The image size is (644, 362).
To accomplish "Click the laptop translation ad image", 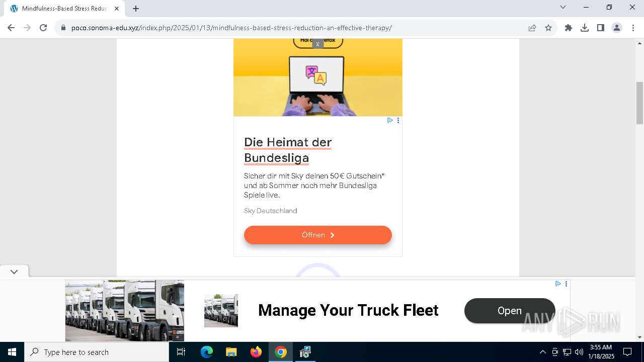I will pos(318,77).
